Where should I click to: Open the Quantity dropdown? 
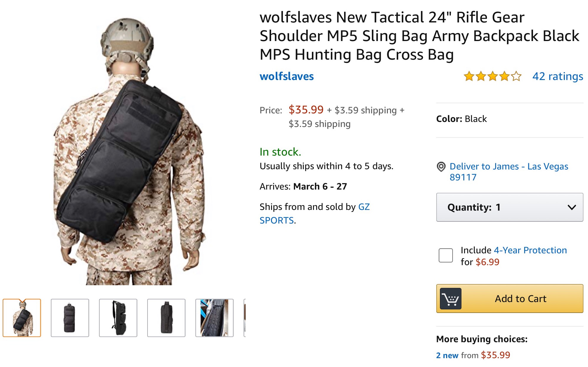coord(509,207)
